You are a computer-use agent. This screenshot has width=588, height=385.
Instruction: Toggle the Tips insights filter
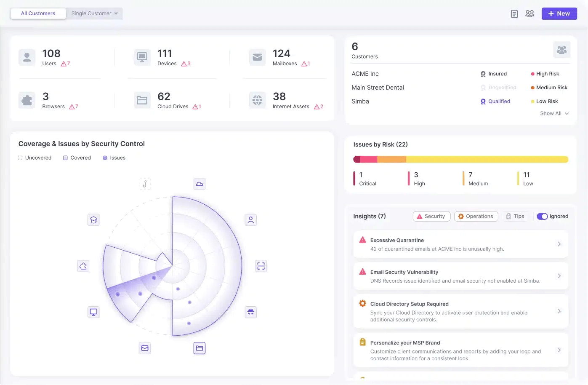(515, 217)
